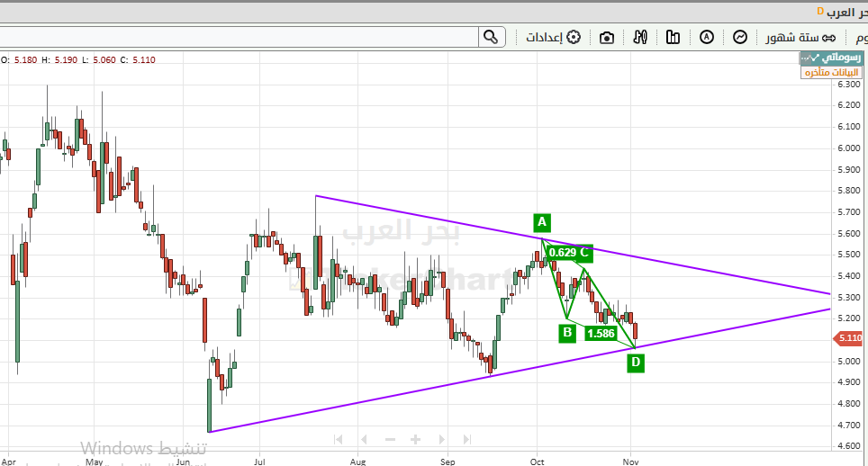This screenshot has height=466, width=868.
Task: Zoom out using the minus button
Action: click(x=390, y=439)
